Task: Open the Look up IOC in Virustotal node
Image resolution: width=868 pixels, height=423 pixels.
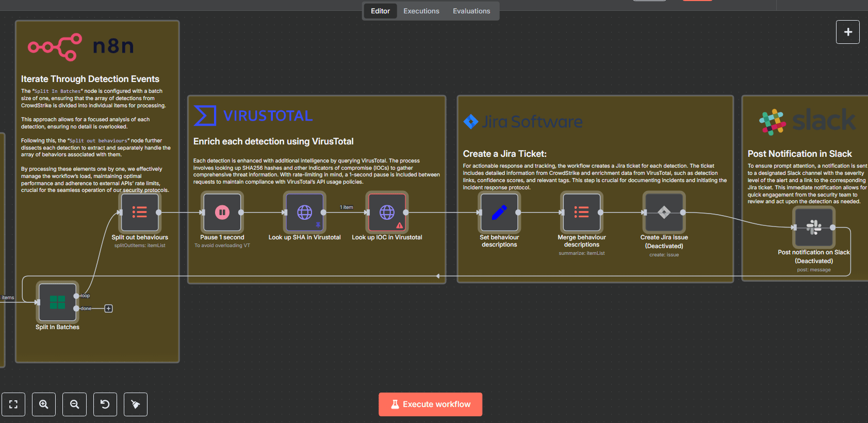Action: pyautogui.click(x=387, y=212)
